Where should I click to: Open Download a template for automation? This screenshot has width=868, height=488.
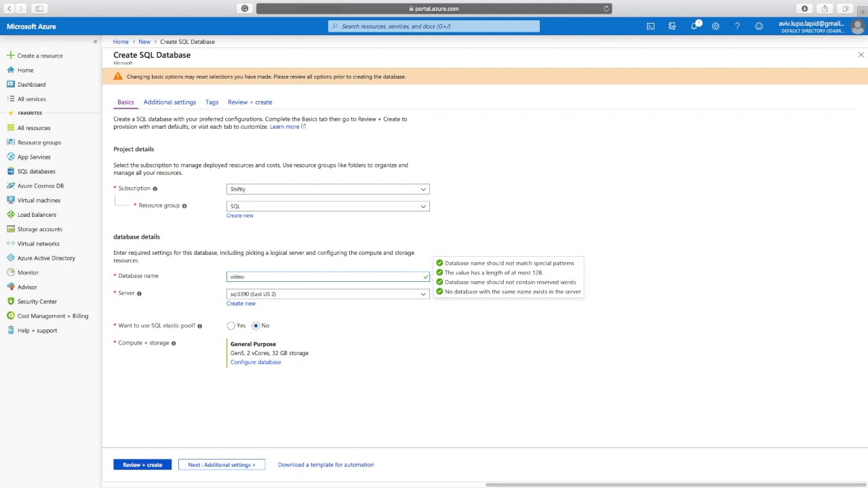pos(325,465)
